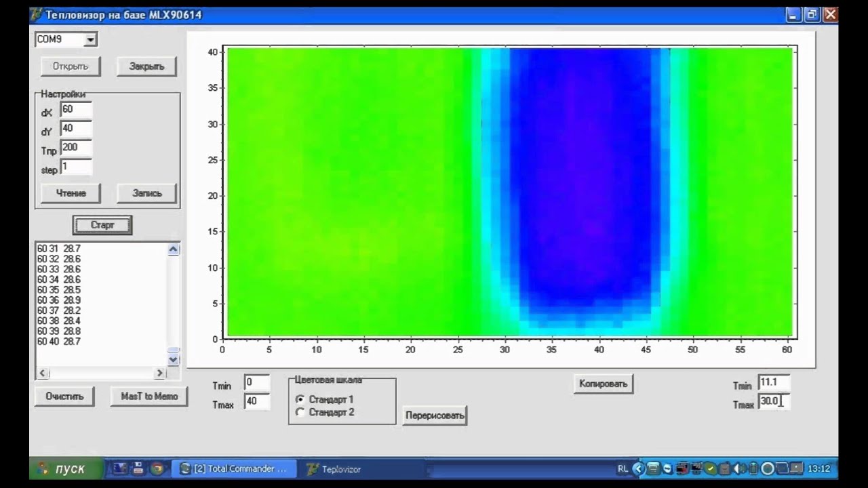
Task: Click the Копировать button
Action: click(x=604, y=384)
